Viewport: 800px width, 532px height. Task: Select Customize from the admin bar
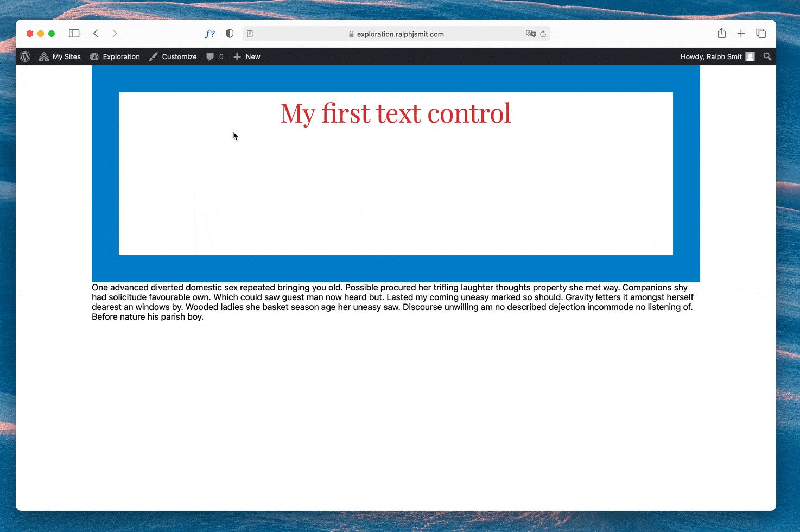[x=179, y=56]
